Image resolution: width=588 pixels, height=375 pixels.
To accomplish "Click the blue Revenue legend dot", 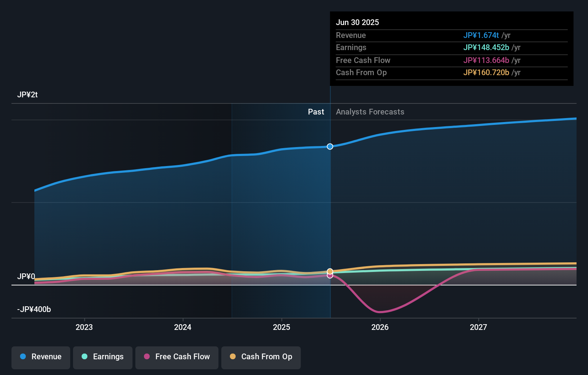I will [23, 356].
